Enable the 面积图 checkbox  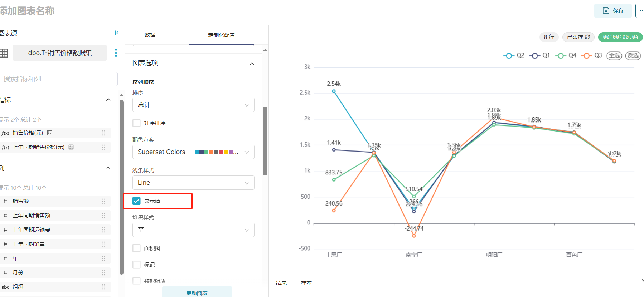click(x=136, y=248)
